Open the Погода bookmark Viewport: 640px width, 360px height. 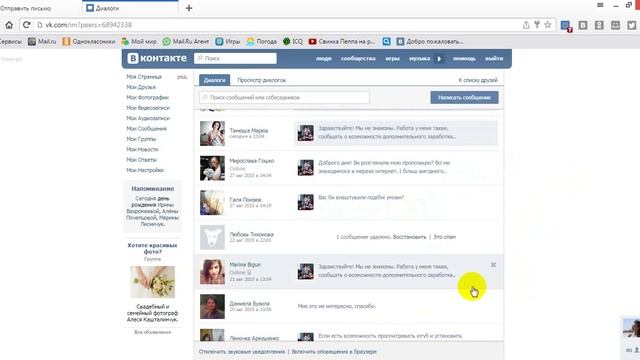(x=262, y=41)
